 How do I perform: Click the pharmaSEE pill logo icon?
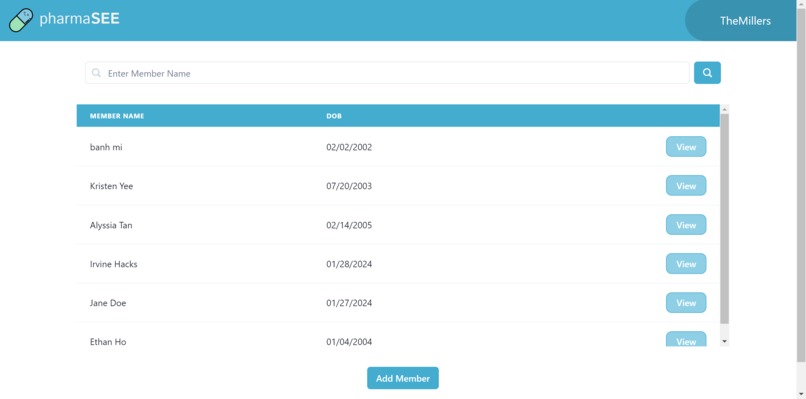click(21, 20)
